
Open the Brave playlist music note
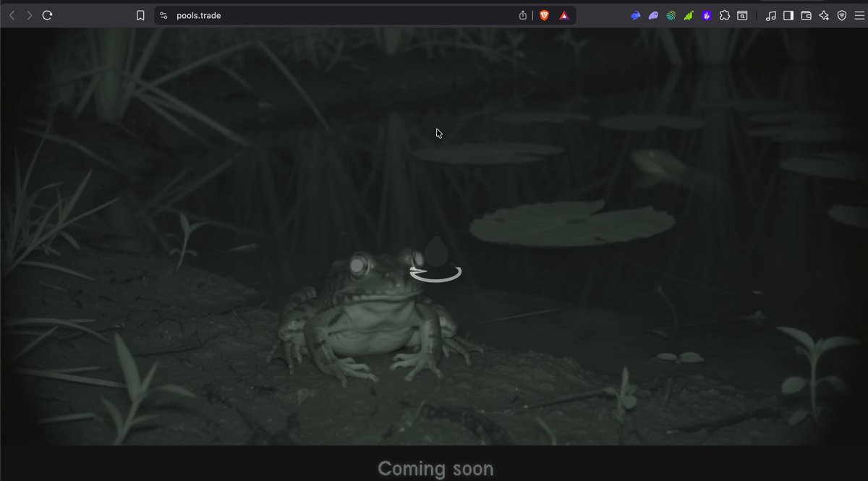[x=771, y=15]
